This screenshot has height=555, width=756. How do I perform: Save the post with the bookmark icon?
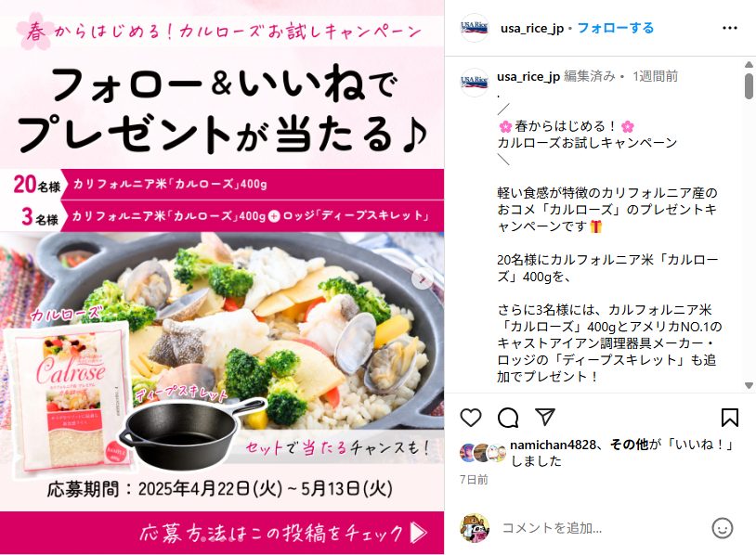729,418
